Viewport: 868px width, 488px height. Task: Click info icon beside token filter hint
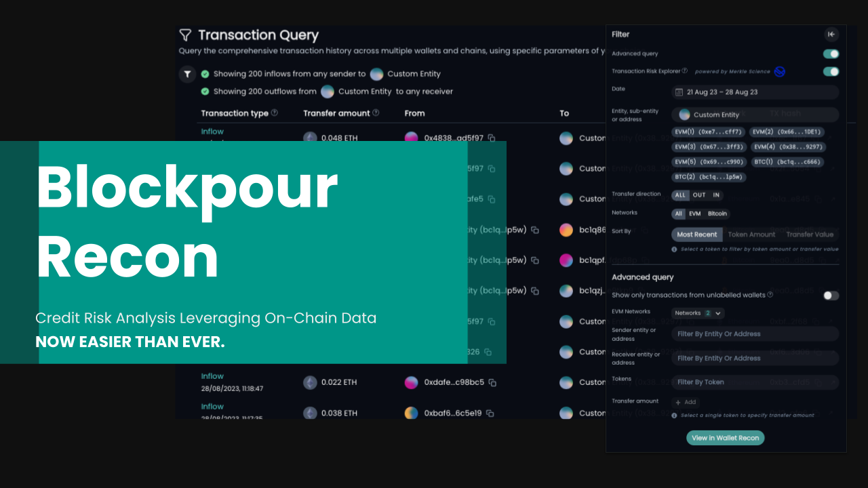674,249
